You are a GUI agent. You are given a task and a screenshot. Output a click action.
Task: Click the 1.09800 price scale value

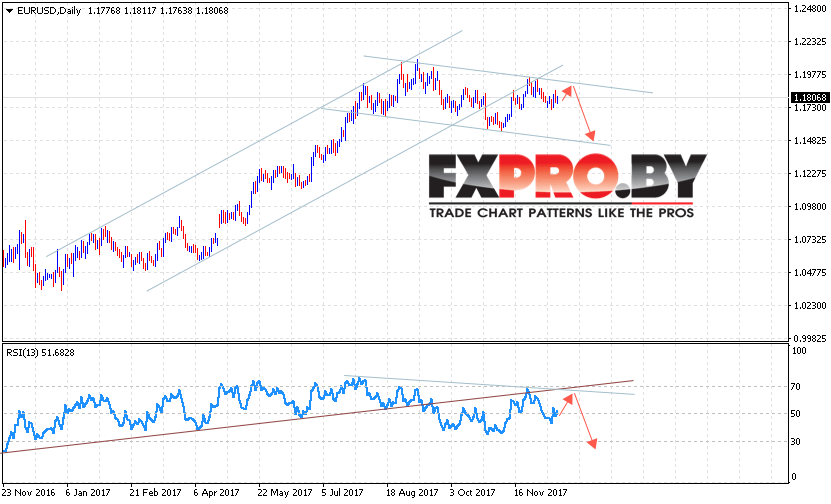(x=810, y=207)
